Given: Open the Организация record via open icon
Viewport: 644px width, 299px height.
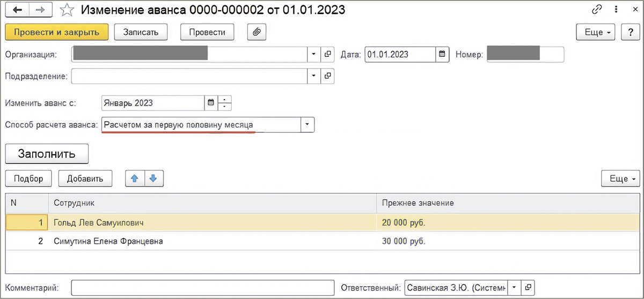Looking at the screenshot, I should (x=327, y=55).
